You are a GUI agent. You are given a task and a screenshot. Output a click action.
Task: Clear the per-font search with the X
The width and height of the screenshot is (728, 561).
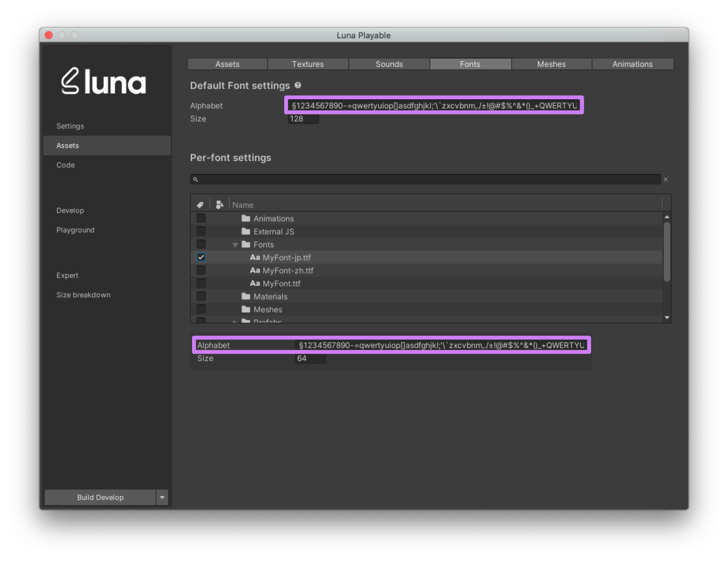(x=666, y=179)
